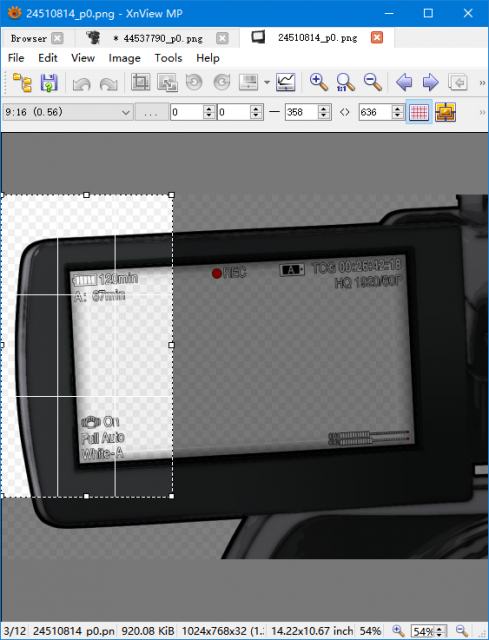Click the Zoom Out magnifier
The height and width of the screenshot is (640, 489).
click(x=373, y=82)
